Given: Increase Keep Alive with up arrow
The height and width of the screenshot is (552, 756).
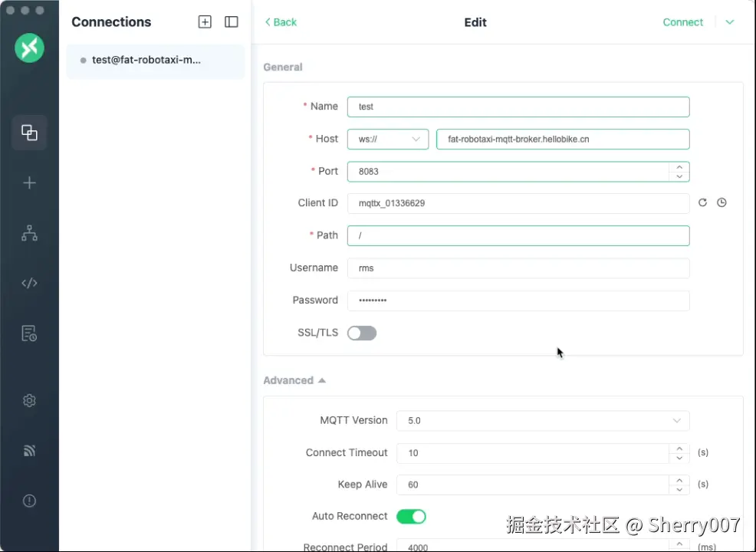Looking at the screenshot, I should tap(679, 480).
